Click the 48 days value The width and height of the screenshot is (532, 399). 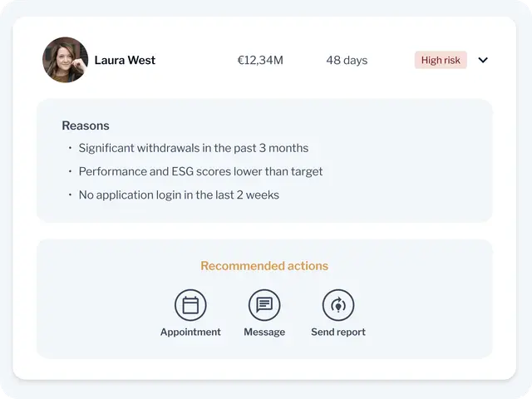[x=347, y=60]
